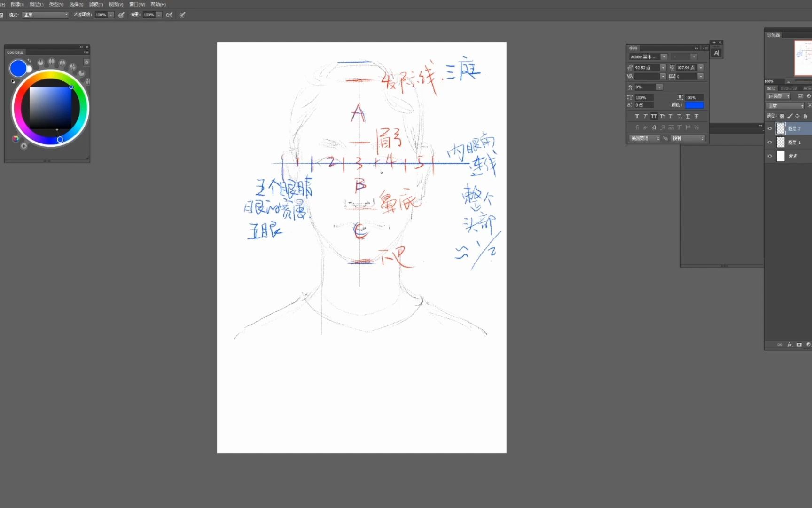Click the Coolorus background color circle

(29, 69)
